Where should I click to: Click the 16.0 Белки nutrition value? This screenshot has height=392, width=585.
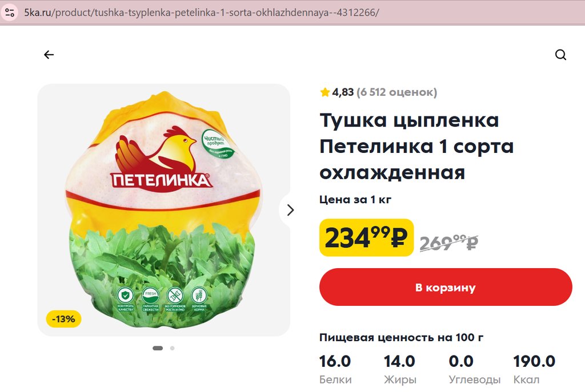click(x=335, y=370)
